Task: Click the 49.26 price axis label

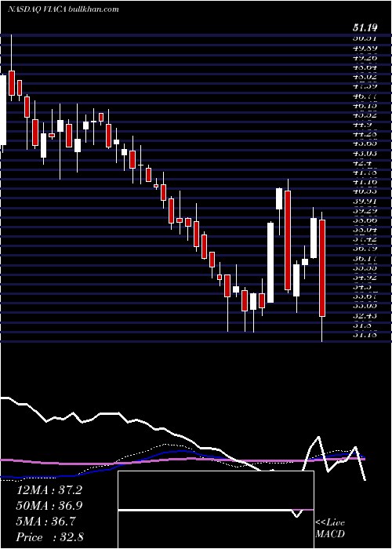Action: pyautogui.click(x=364, y=58)
